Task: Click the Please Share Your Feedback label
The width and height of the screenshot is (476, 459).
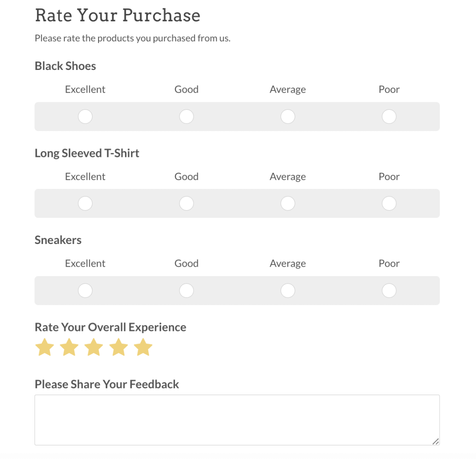Action: [107, 384]
